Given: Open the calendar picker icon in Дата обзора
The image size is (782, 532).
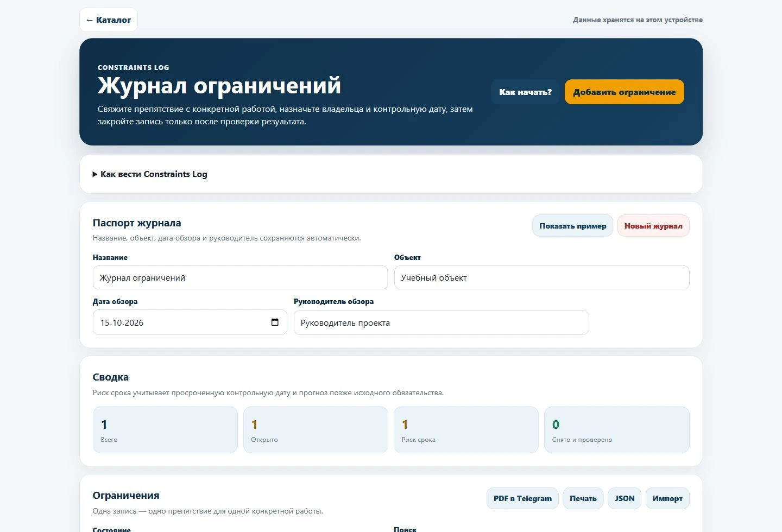Looking at the screenshot, I should pos(275,322).
